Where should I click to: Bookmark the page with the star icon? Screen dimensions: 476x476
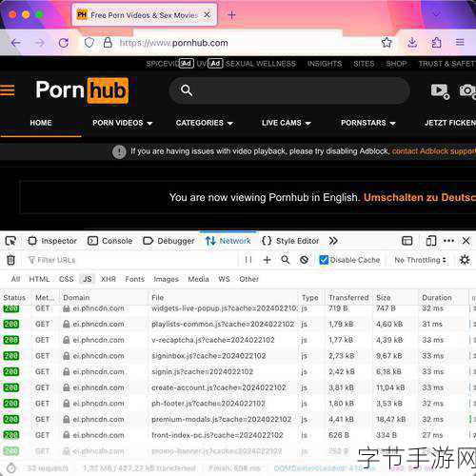click(387, 42)
